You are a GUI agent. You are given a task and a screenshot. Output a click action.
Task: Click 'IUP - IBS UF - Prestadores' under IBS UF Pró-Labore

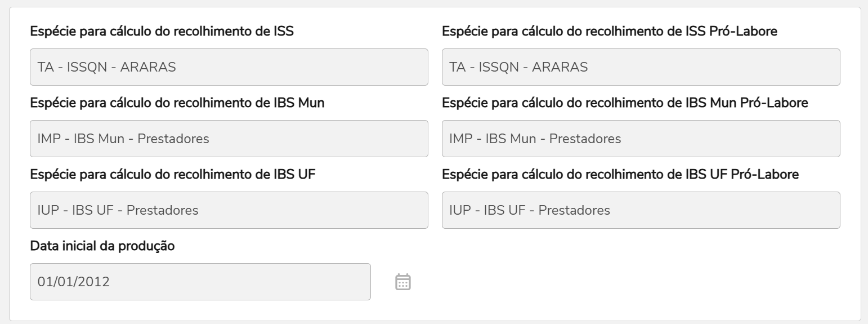point(530,210)
